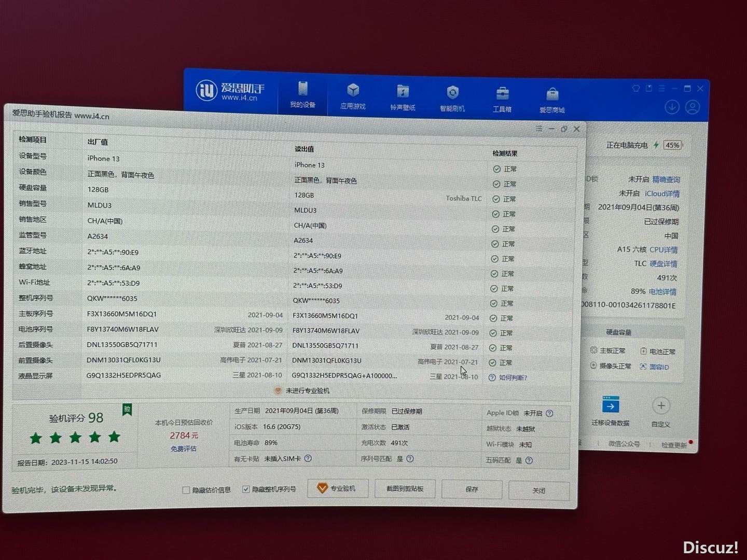The image size is (747, 560).
Task: Open download manager arrow icon
Action: pyautogui.click(x=672, y=107)
